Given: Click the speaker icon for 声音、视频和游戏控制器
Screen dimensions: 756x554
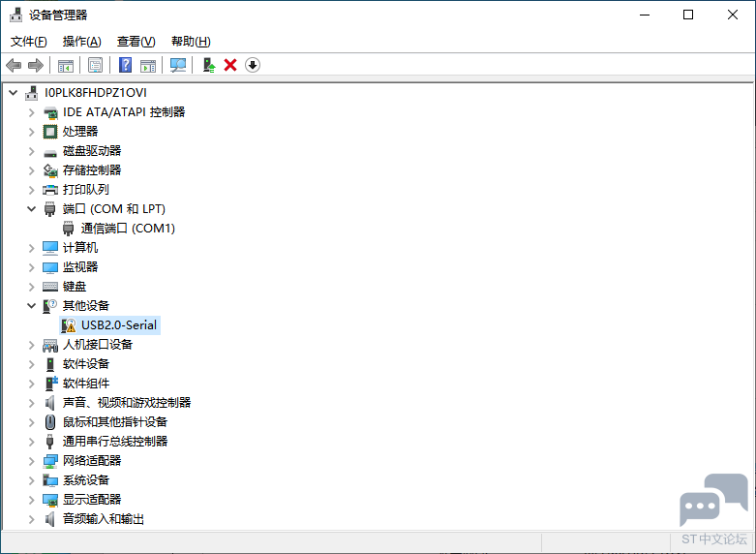Looking at the screenshot, I should [50, 403].
